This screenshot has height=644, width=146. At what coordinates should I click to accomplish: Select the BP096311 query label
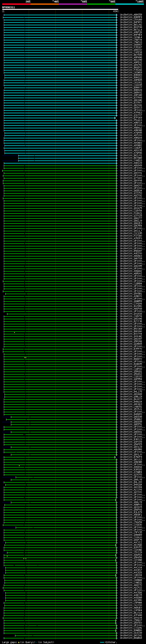coord(8,8)
